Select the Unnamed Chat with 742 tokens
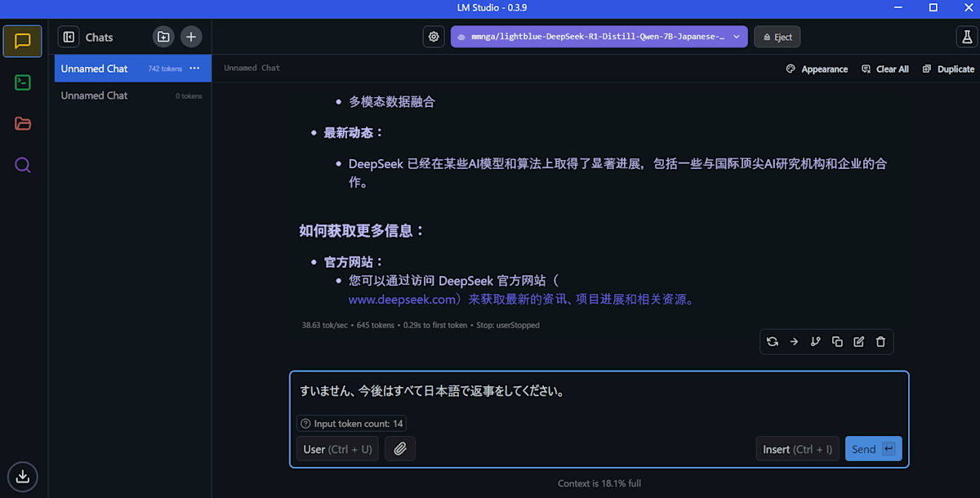980x498 pixels. (x=133, y=69)
